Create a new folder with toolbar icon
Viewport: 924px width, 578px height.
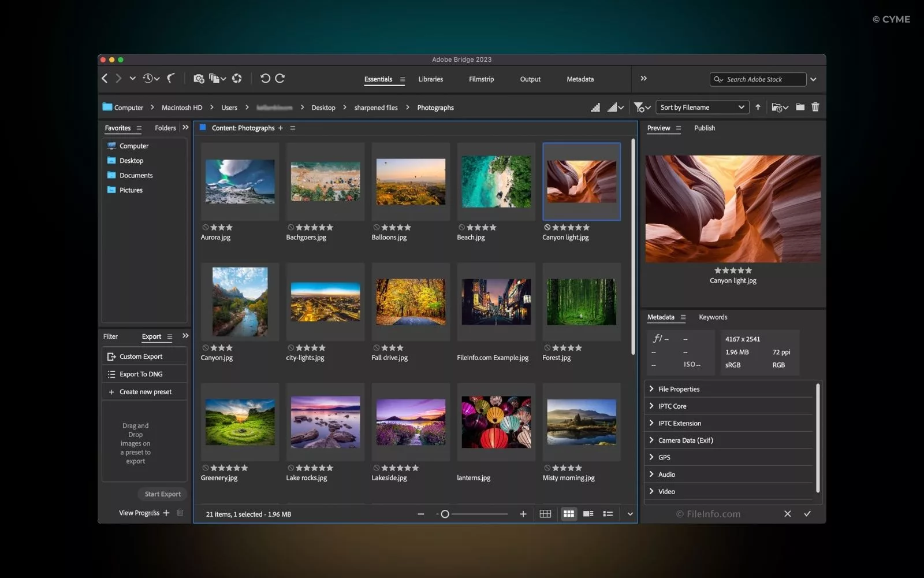pos(800,107)
